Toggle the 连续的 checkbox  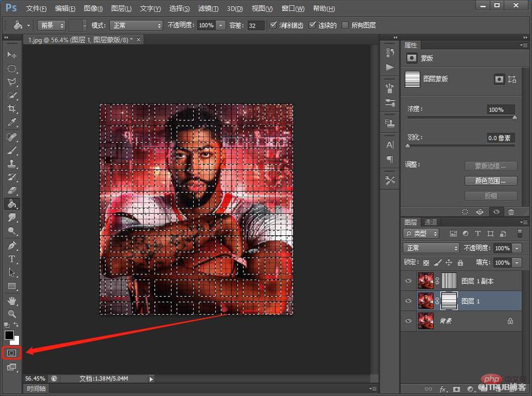pyautogui.click(x=312, y=24)
